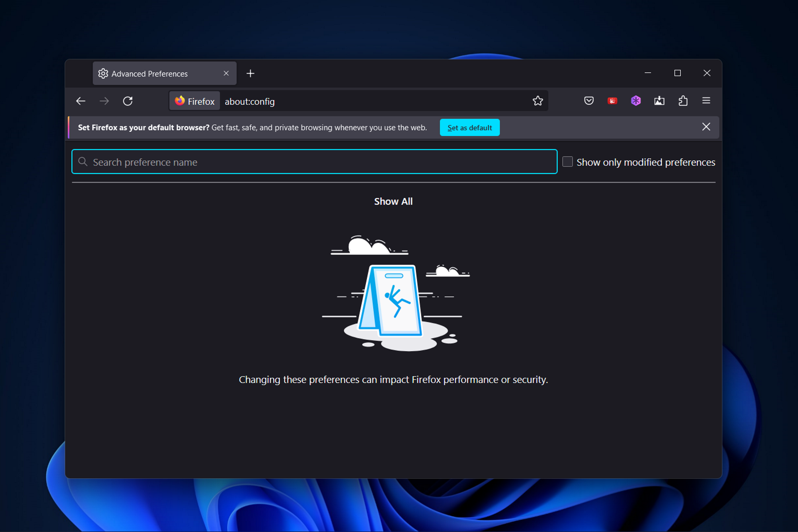
Task: Go back using the back arrow
Action: tap(81, 101)
